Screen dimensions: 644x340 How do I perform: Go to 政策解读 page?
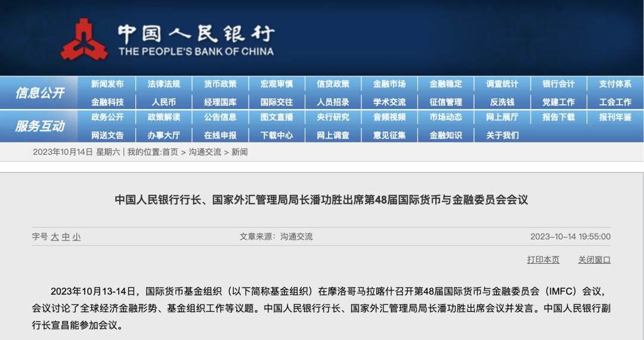tap(164, 117)
